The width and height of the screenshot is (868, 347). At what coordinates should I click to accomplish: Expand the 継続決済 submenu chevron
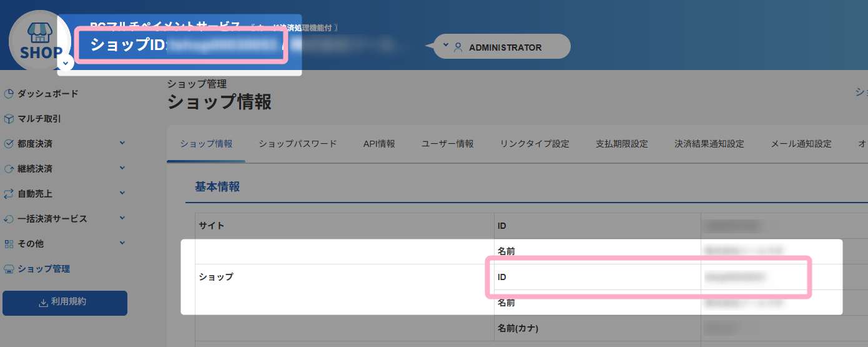[122, 168]
